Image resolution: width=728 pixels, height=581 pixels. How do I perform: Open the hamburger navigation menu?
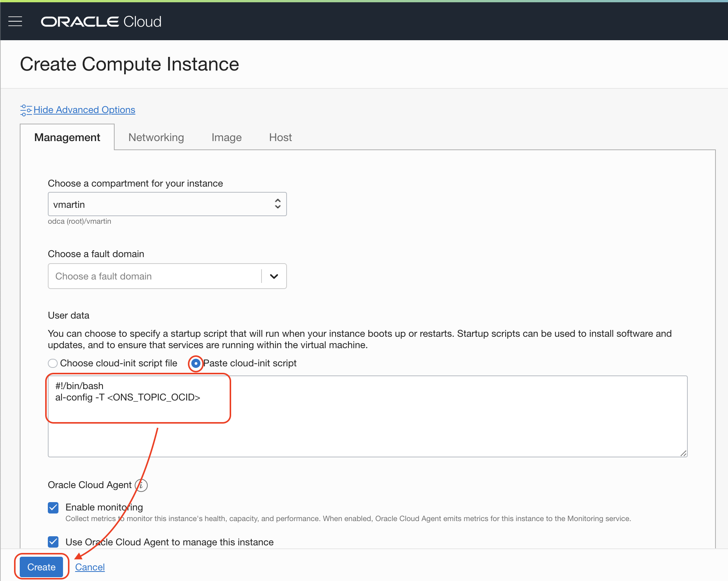pos(15,22)
